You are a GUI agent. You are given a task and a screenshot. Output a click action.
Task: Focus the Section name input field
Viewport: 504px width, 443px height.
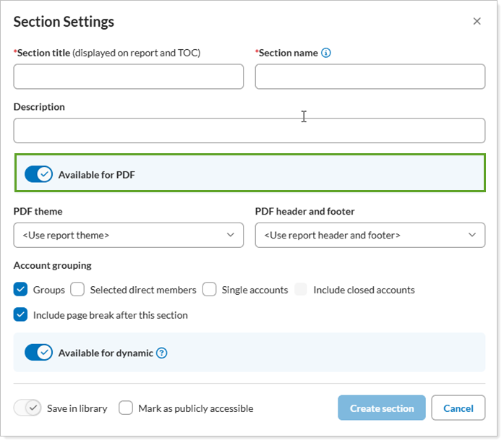pos(370,77)
